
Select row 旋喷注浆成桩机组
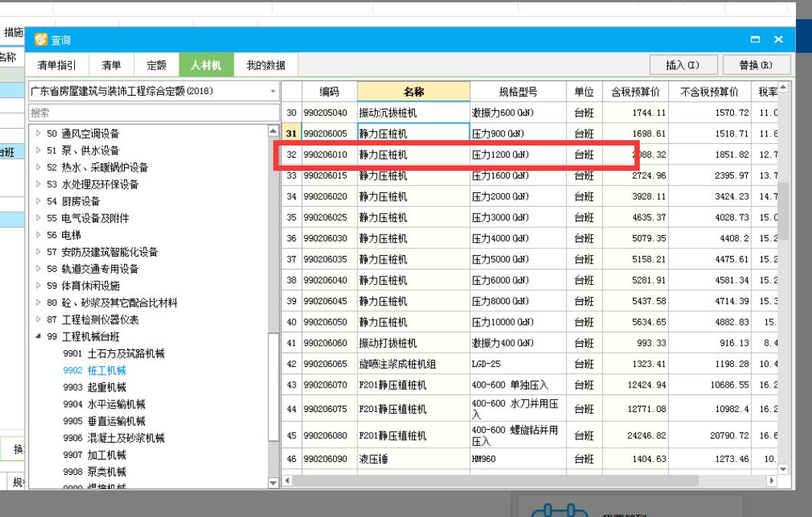(530, 364)
